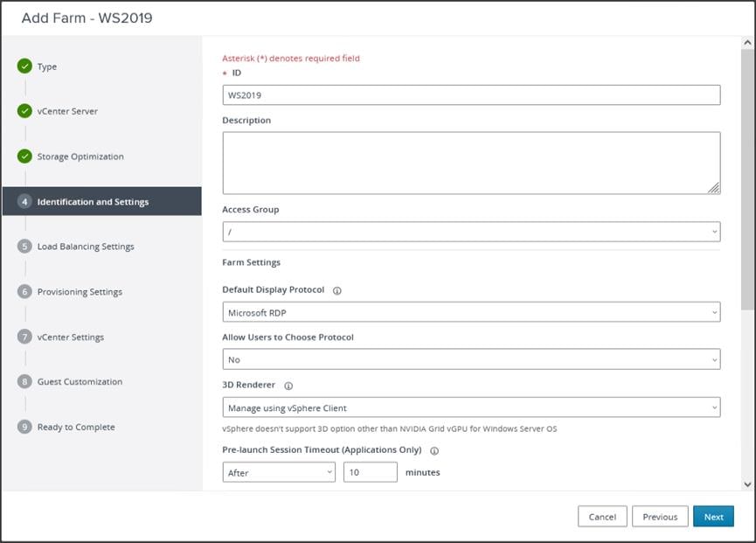Expand the Default Display Protocol dropdown
This screenshot has width=756, height=543.
[x=471, y=312]
